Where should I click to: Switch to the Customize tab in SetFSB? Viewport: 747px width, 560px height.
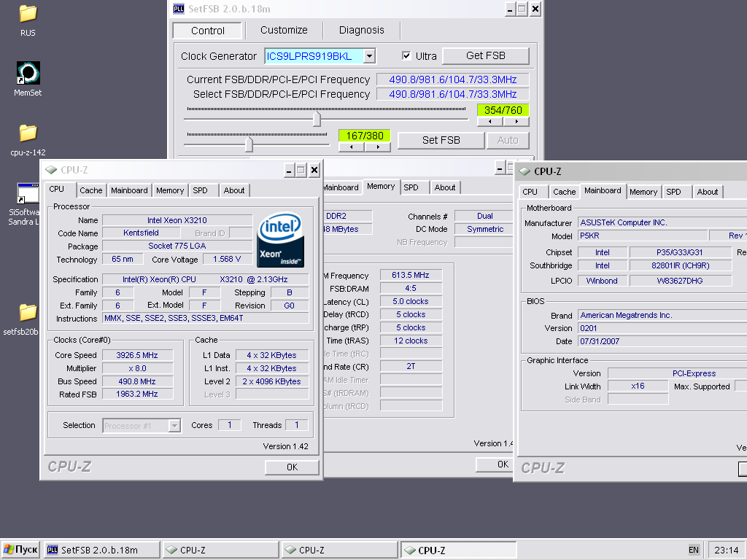[x=284, y=30]
